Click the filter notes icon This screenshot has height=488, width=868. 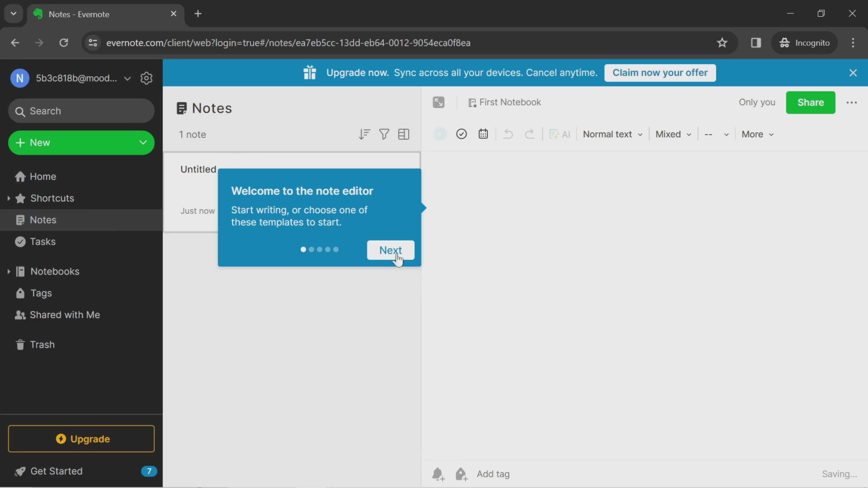click(384, 134)
